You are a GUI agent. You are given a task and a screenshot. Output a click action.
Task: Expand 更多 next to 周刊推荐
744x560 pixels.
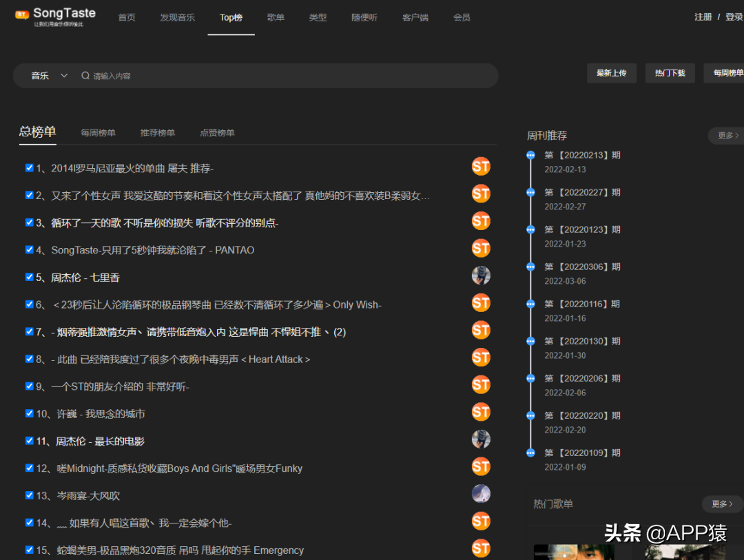tap(727, 136)
